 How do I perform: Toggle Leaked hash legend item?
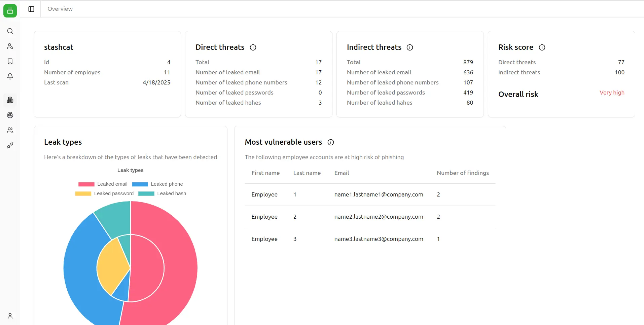[162, 193]
